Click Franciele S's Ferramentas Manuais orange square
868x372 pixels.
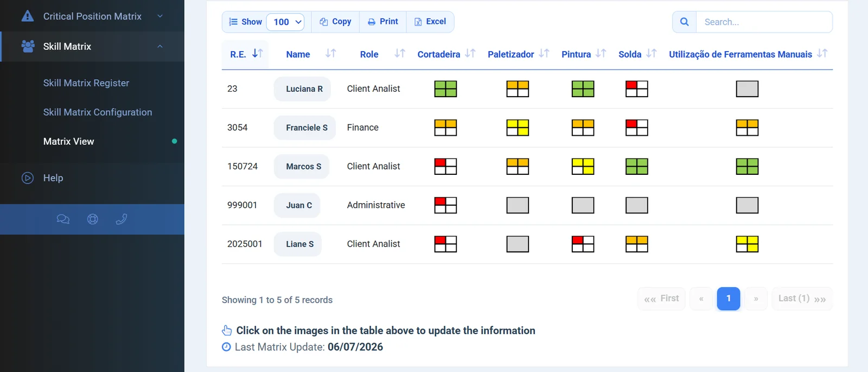[747, 128]
